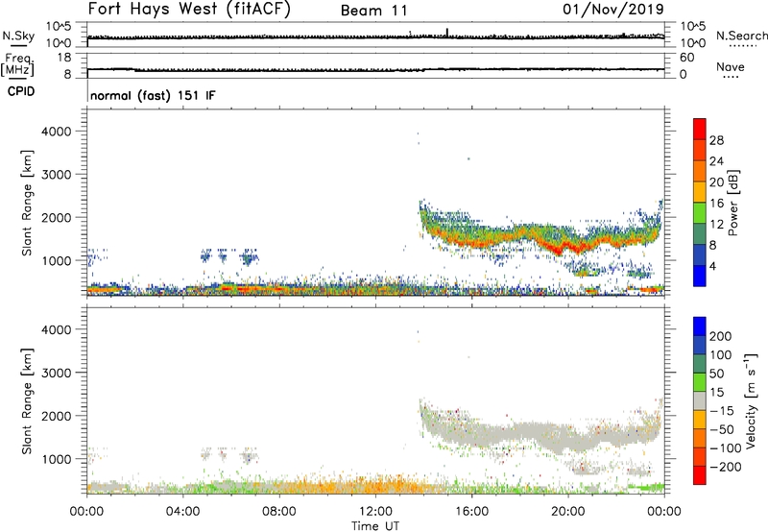The height and width of the screenshot is (532, 768).
Task: Click the Freq. [MHz] label
Action: click(x=17, y=65)
